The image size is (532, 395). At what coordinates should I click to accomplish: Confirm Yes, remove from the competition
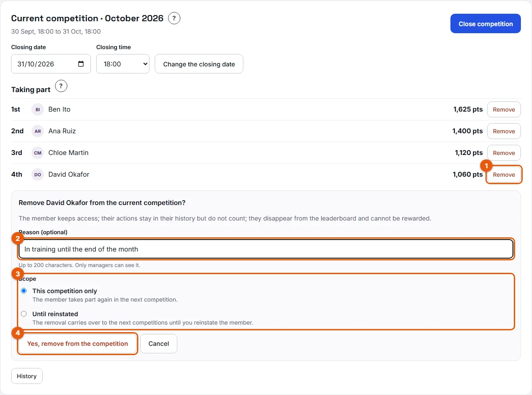(x=78, y=344)
